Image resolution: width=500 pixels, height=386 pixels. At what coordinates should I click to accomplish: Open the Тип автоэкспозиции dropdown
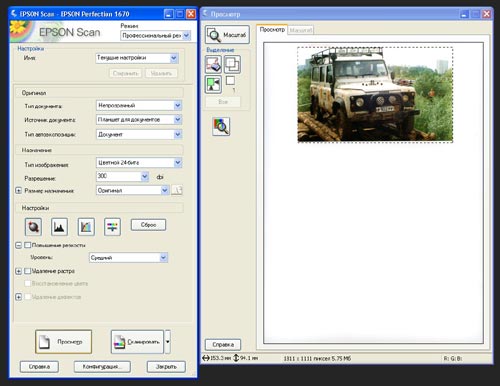coord(139,134)
